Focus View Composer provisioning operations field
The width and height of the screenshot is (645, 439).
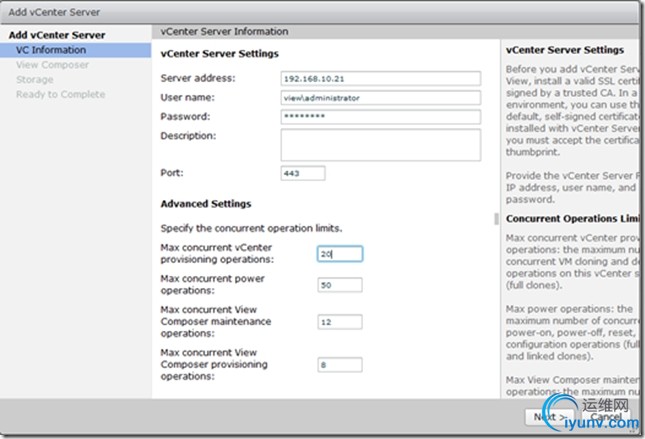point(340,365)
